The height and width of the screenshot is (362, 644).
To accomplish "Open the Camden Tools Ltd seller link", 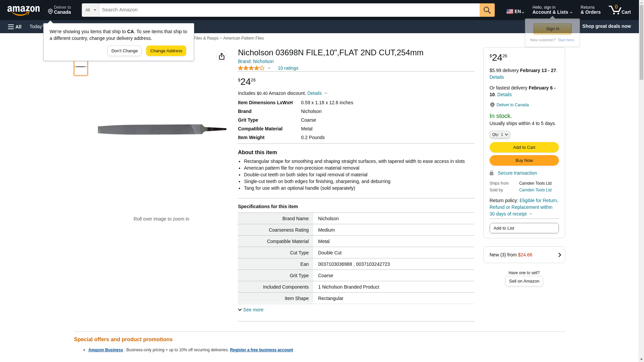I will [x=535, y=190].
